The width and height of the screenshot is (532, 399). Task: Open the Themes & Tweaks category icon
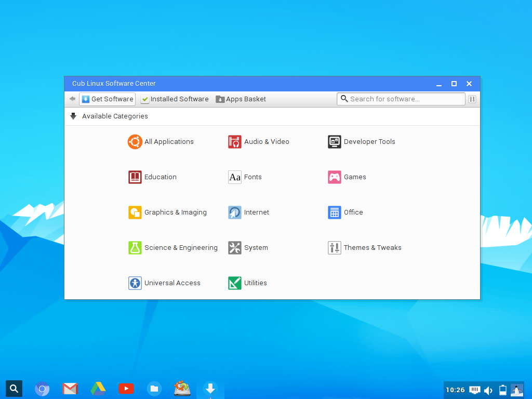(x=334, y=248)
